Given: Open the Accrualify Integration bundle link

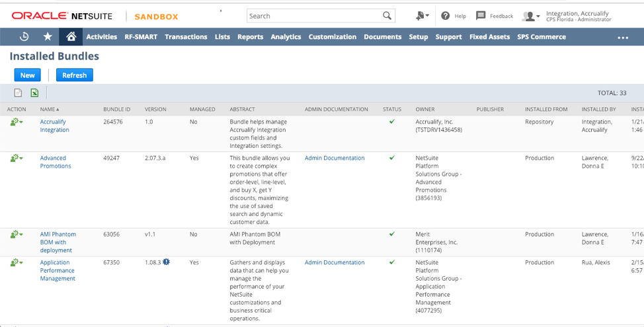Looking at the screenshot, I should click(55, 126).
